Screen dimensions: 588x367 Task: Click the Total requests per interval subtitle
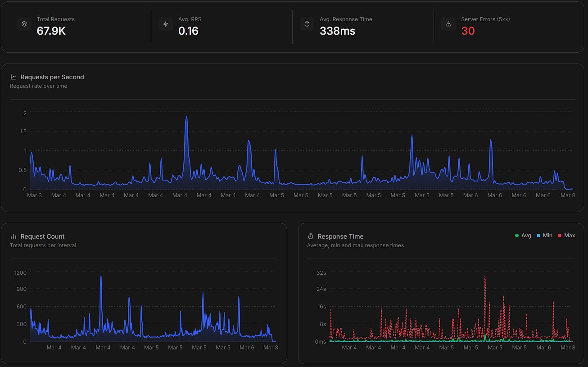43,245
